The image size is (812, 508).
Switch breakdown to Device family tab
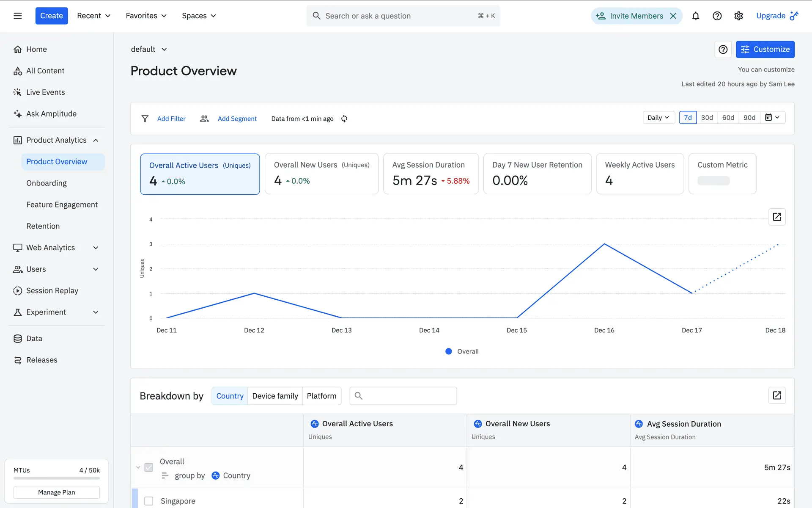point(275,396)
